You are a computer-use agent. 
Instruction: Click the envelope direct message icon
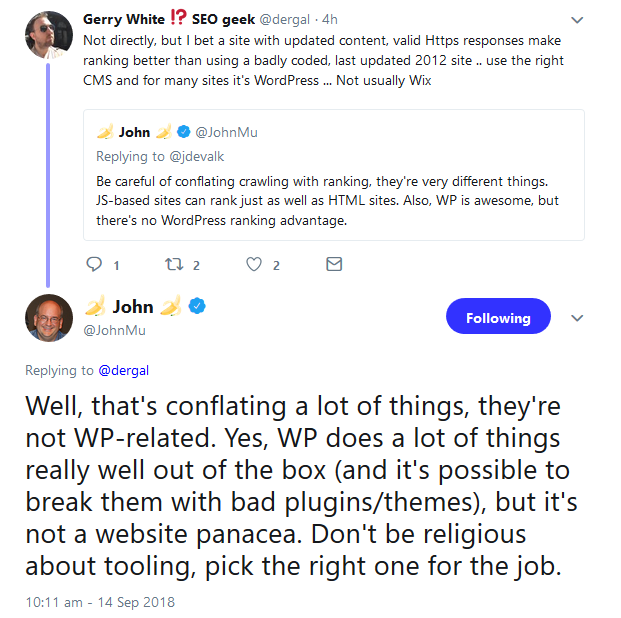click(335, 264)
